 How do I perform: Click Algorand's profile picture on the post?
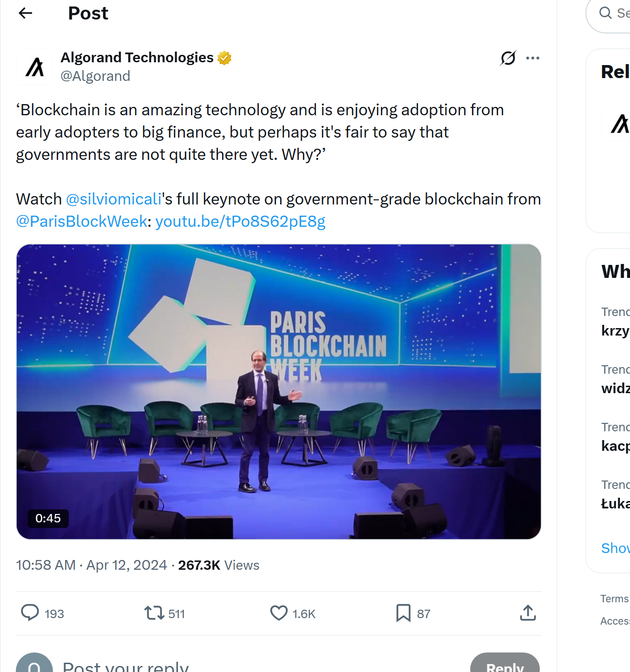33,66
